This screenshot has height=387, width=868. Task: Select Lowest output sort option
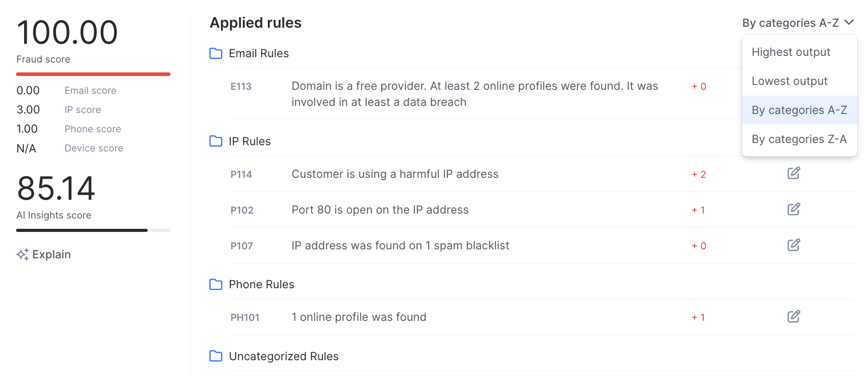point(789,81)
